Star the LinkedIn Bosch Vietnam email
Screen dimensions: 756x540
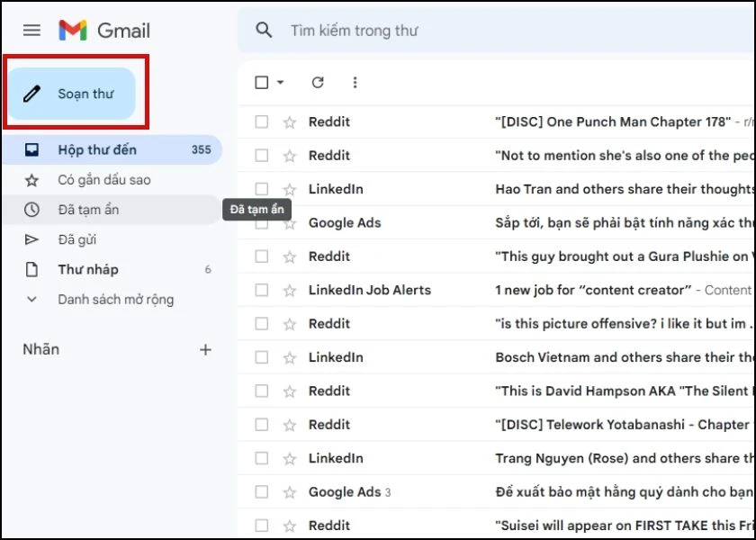tap(289, 357)
